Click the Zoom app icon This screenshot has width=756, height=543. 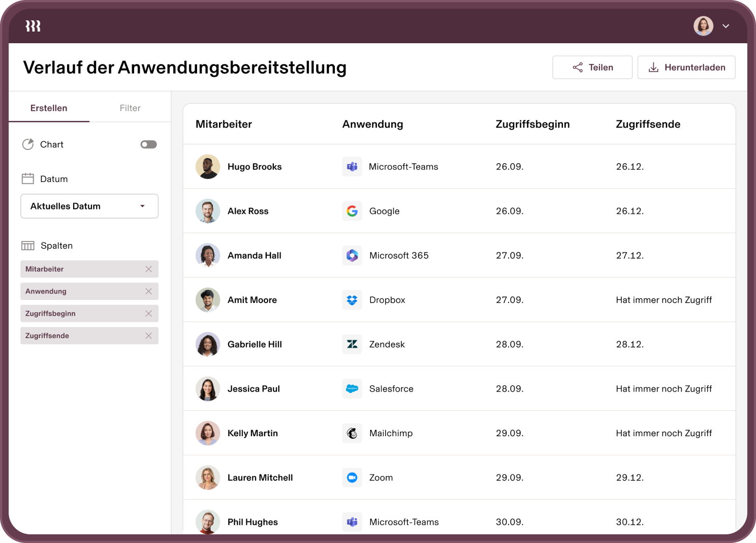pos(352,477)
